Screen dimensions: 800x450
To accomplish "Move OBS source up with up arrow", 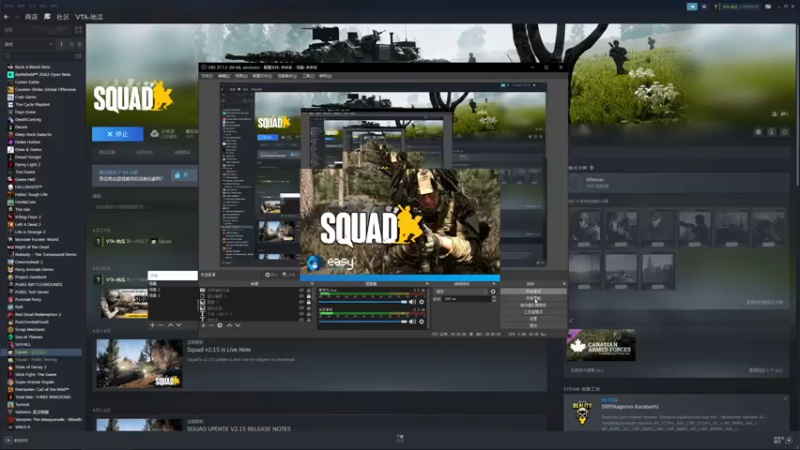I will [x=229, y=325].
